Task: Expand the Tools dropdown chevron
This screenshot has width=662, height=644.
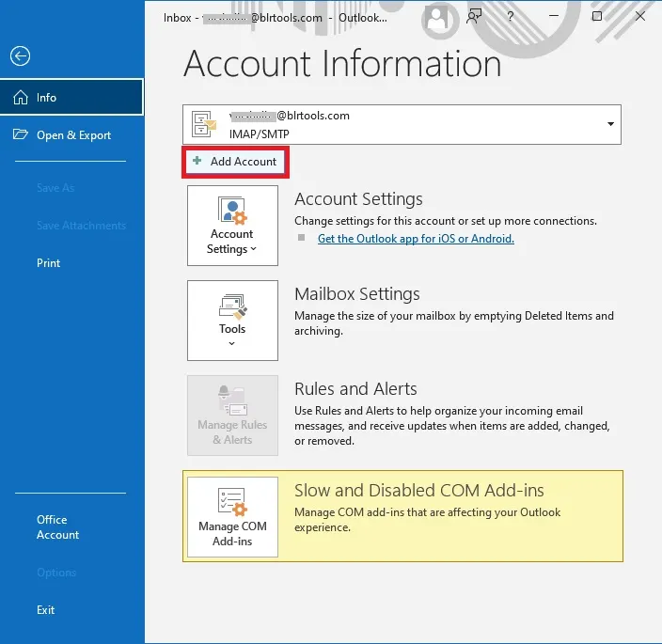Action: (x=231, y=343)
